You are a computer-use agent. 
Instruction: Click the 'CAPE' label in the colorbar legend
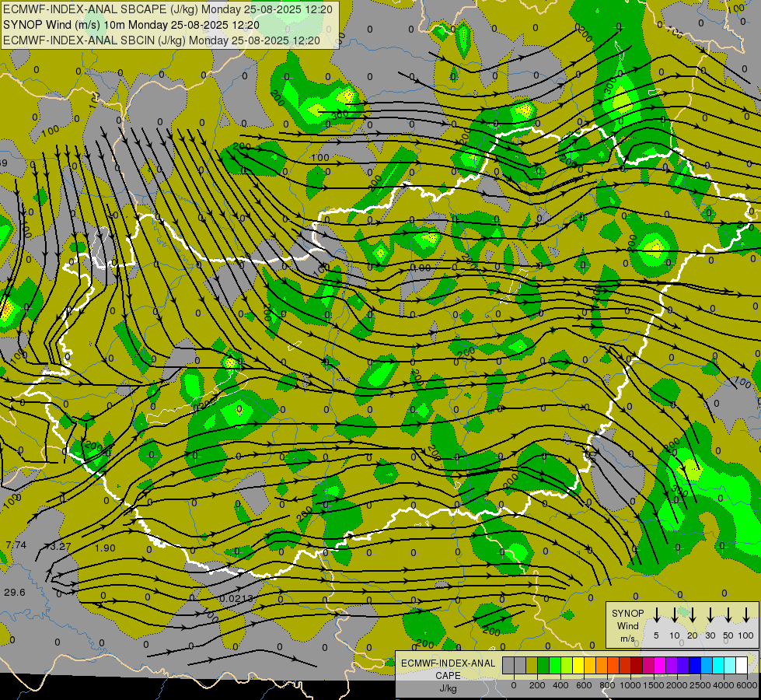pyautogui.click(x=448, y=676)
